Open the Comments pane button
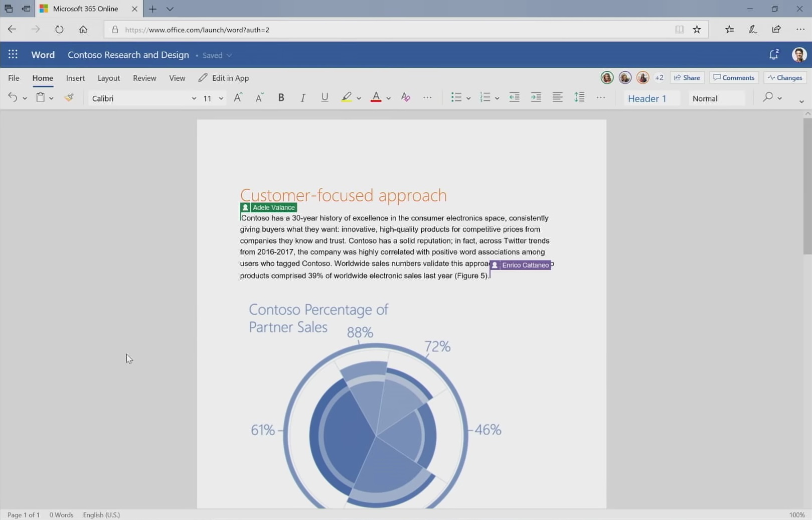This screenshot has height=520, width=812. (734, 78)
